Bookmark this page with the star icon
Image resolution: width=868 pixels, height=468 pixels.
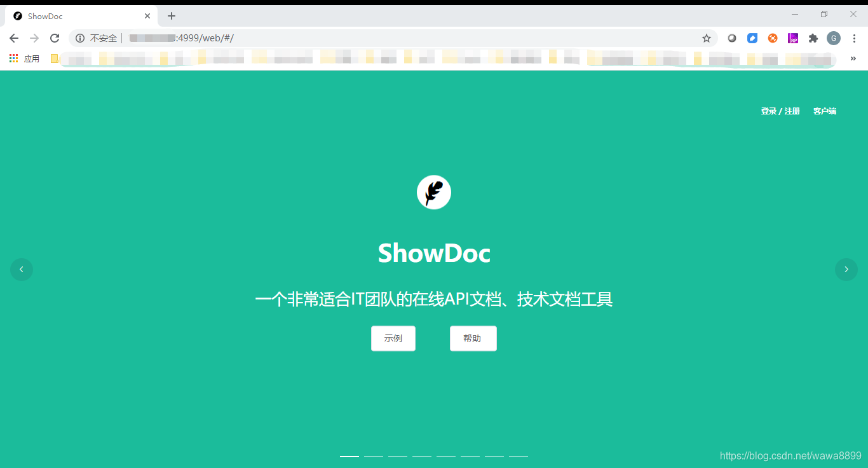point(707,38)
